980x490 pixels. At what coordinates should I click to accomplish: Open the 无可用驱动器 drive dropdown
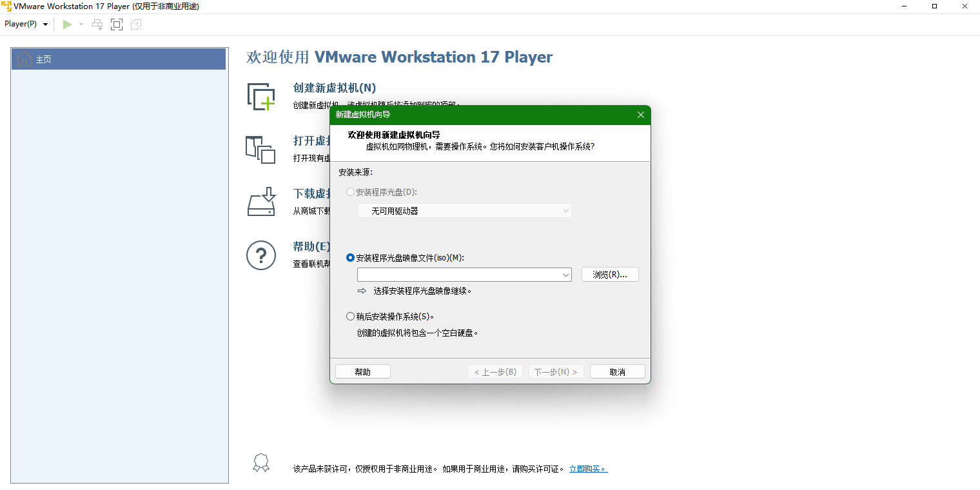(565, 211)
